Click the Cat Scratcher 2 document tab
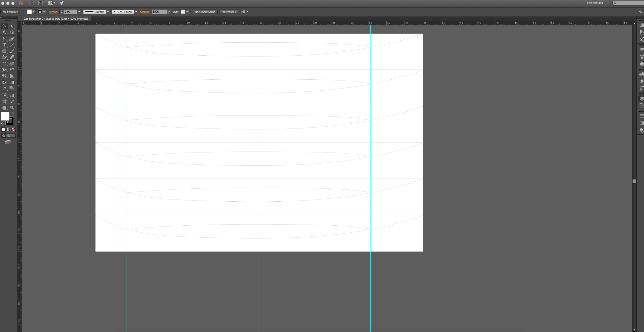 tap(56, 19)
